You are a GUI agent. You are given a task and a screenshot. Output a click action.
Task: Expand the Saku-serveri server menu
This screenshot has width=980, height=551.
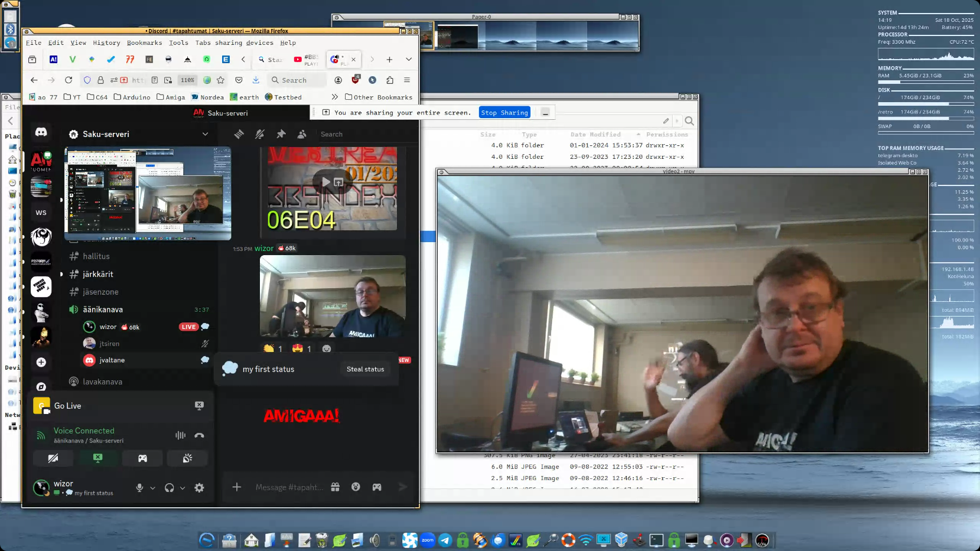click(x=205, y=134)
